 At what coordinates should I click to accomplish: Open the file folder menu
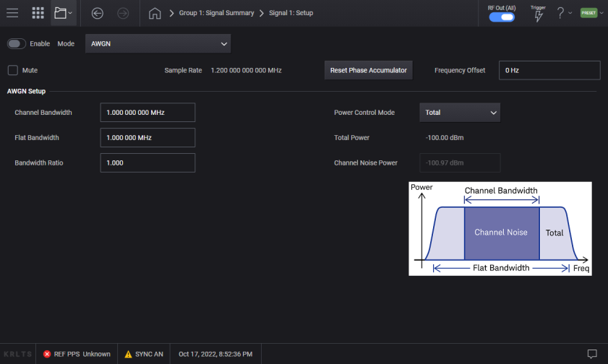coord(63,13)
